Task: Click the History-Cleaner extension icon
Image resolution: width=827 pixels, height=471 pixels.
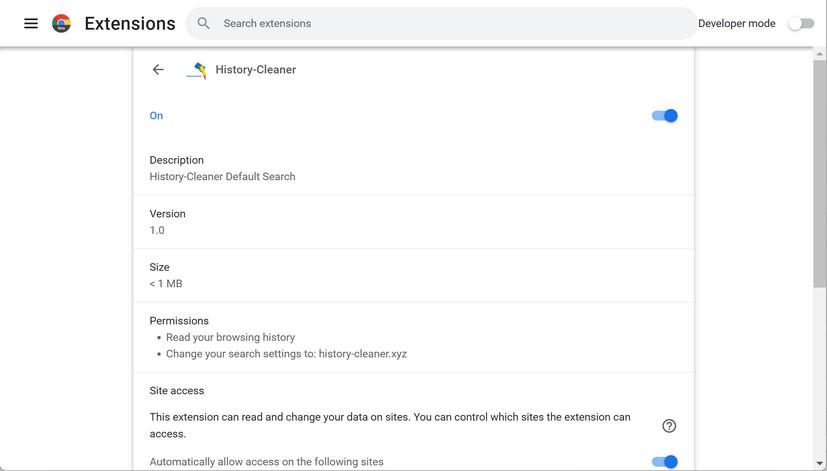Action: coord(197,70)
